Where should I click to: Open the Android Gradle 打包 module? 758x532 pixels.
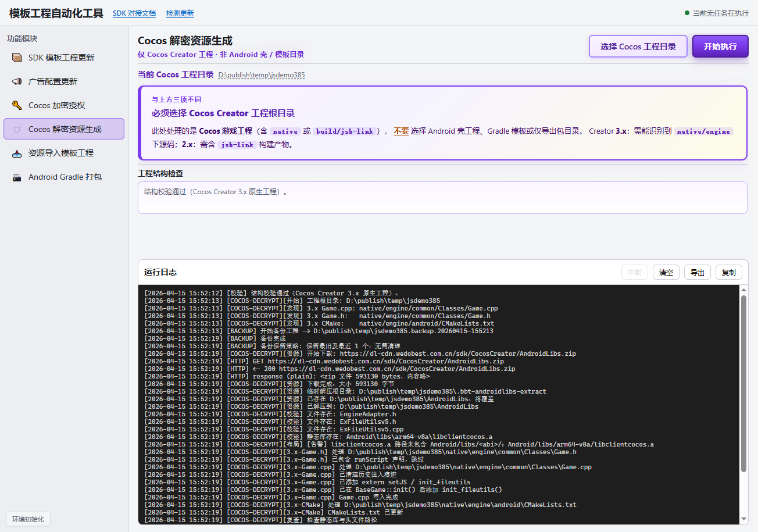(x=64, y=177)
